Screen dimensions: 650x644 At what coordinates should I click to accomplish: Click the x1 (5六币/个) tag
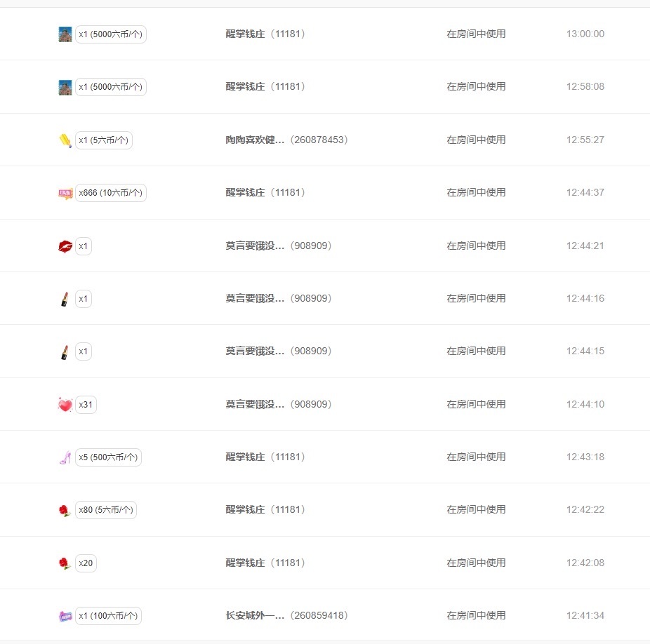tap(104, 140)
